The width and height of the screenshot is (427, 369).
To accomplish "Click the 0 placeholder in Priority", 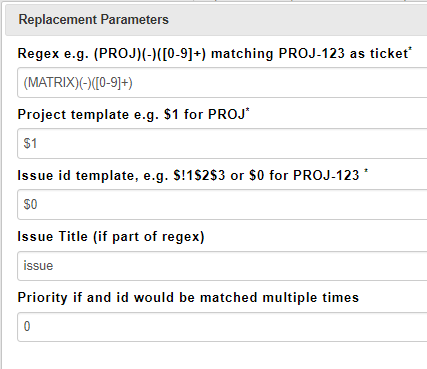I will (x=27, y=326).
